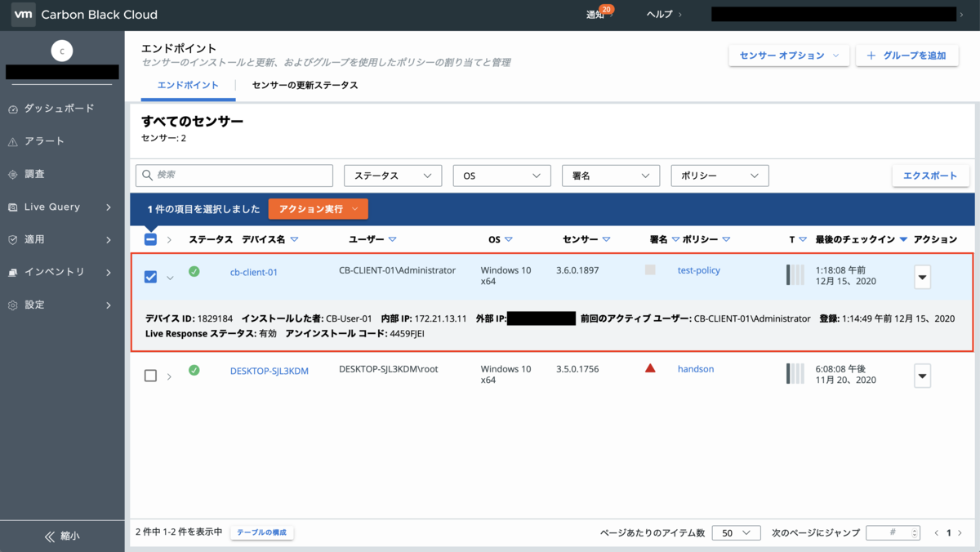Viewport: 980px width, 552px height.
Task: Click the 適用 shield icon
Action: tap(13, 239)
